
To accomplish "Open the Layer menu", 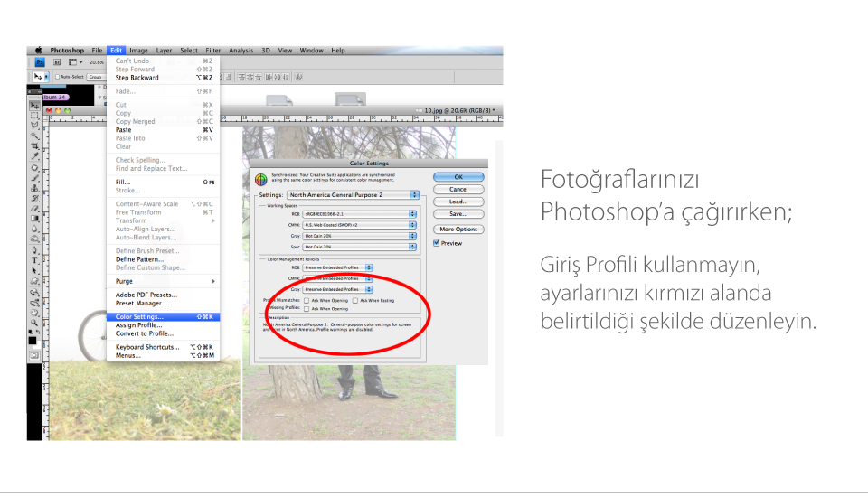I will 164,50.
